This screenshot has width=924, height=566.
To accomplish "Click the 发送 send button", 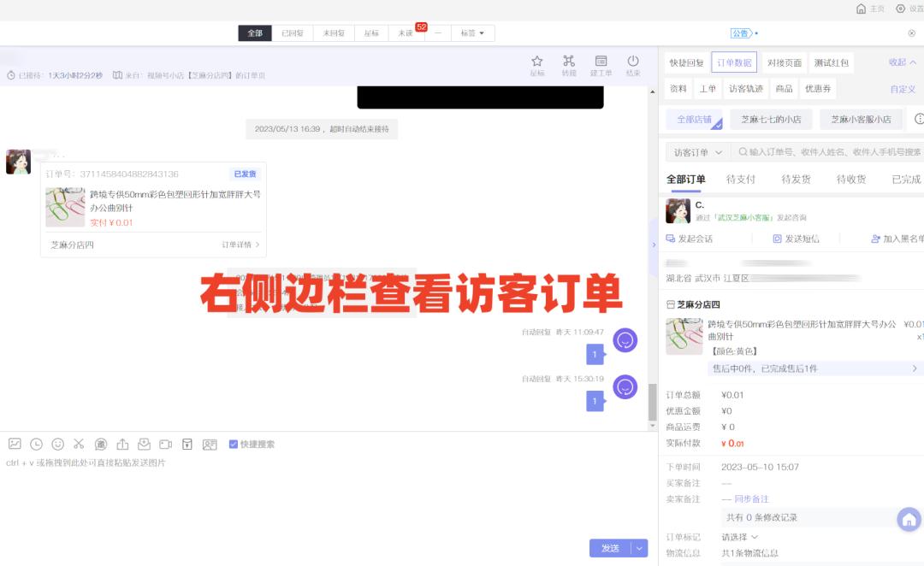I will [609, 548].
